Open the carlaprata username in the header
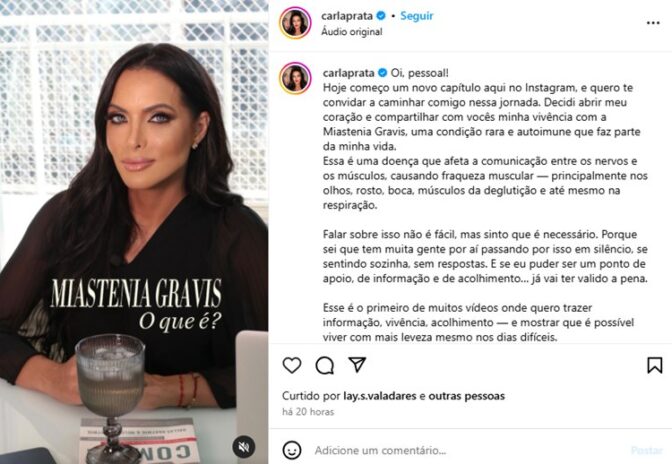The height and width of the screenshot is (464, 672). coord(347,16)
